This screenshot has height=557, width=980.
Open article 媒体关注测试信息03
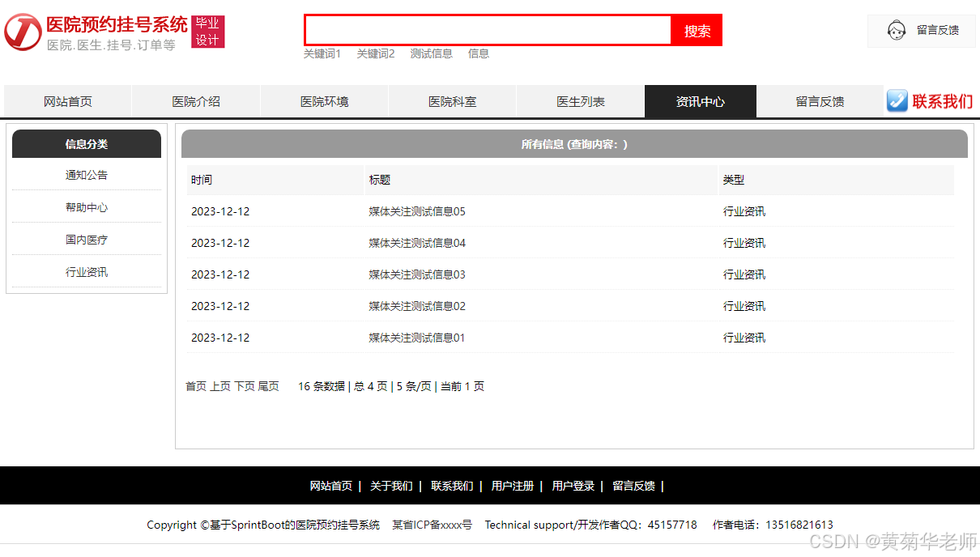(417, 274)
